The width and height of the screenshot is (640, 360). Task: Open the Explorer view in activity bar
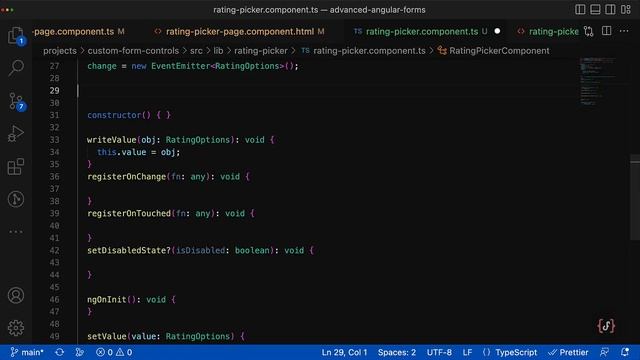16,35
